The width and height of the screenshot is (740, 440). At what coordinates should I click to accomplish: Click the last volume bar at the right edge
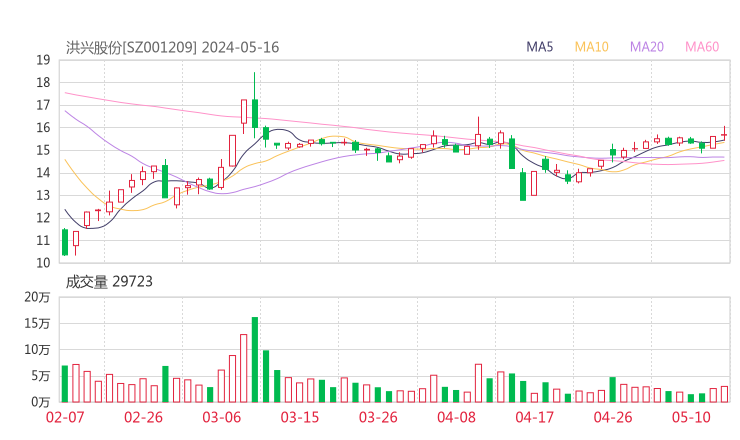pyautogui.click(x=724, y=394)
